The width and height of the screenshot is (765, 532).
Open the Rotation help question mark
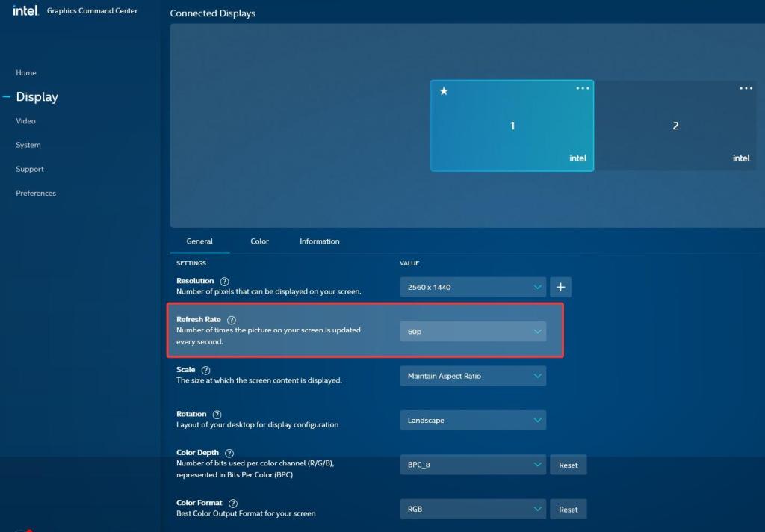click(x=217, y=415)
